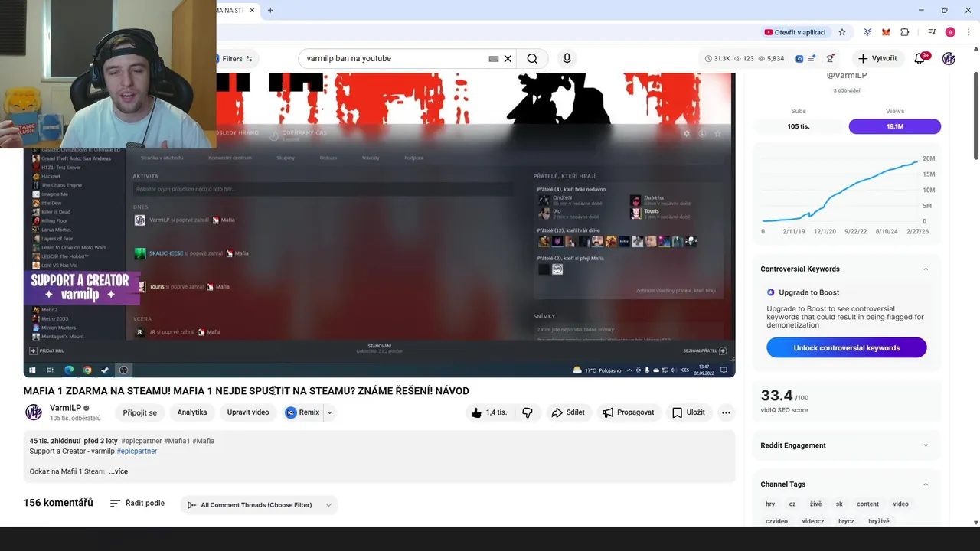Viewport: 980px width, 551px height.
Task: Click the video player area
Action: (x=379, y=225)
